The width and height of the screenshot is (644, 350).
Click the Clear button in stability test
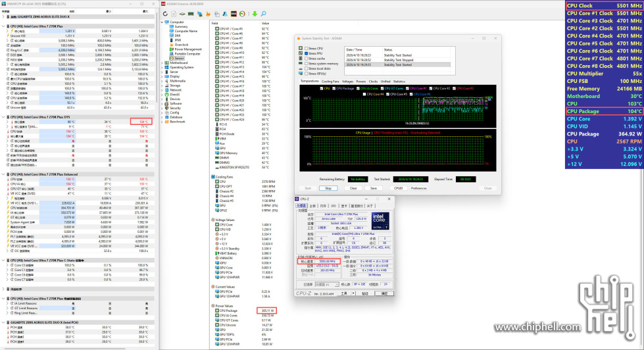(353, 188)
